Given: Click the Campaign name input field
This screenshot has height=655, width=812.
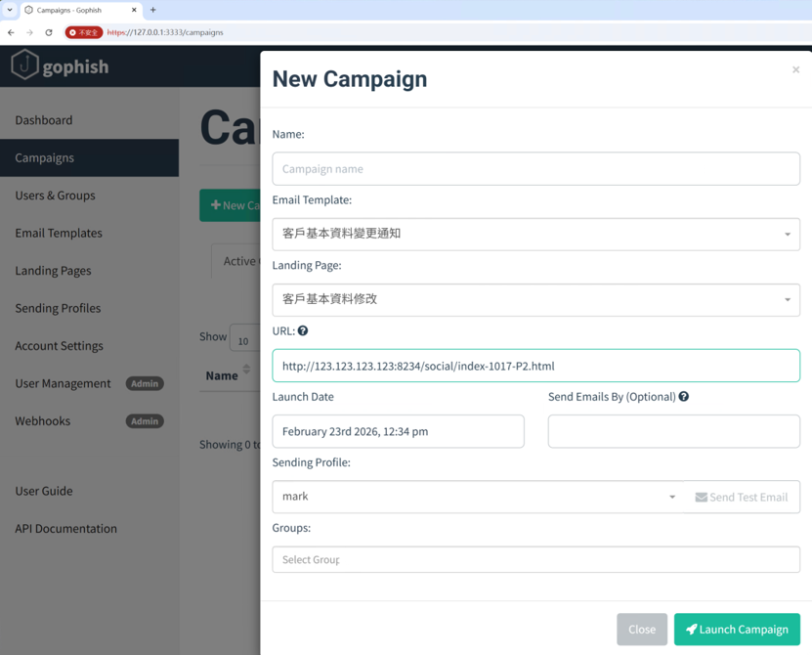Looking at the screenshot, I should coord(536,169).
